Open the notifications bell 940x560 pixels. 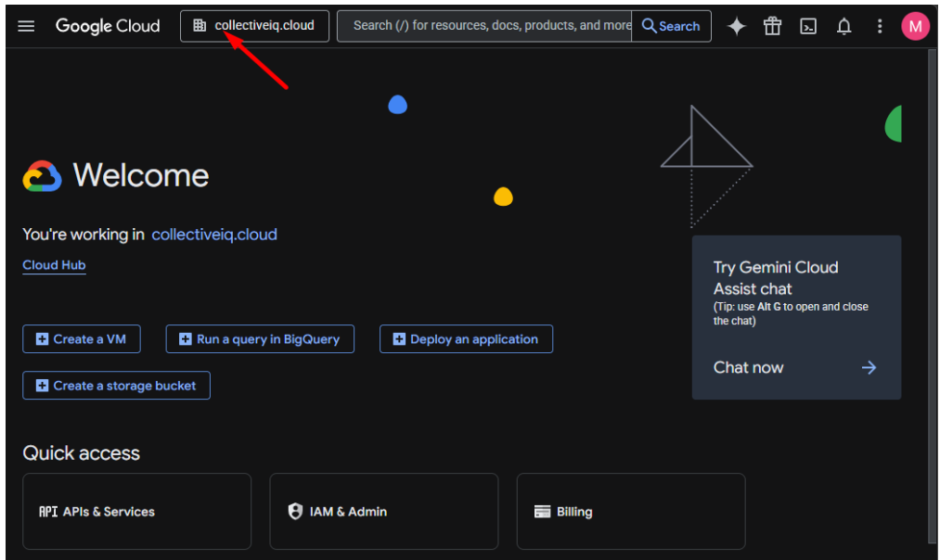tap(843, 26)
